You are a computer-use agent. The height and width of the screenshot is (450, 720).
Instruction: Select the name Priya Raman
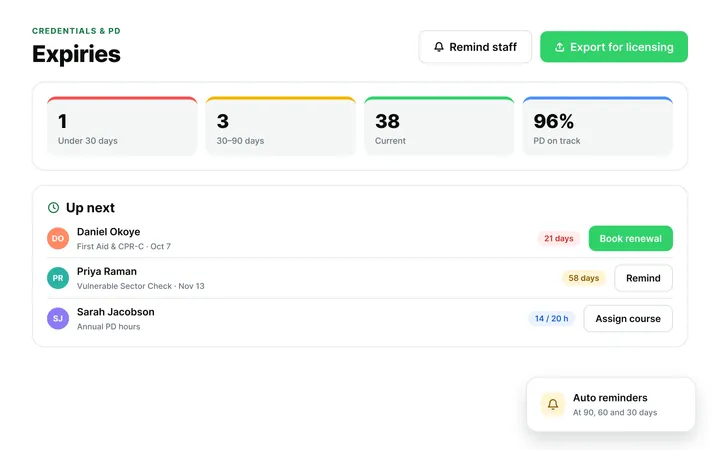tap(107, 271)
